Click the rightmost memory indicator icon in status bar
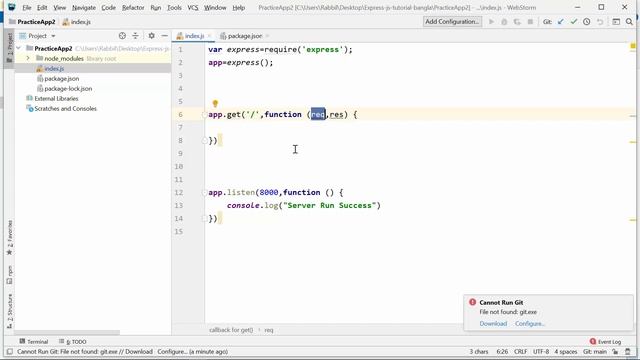This screenshot has width=640, height=360. [x=628, y=351]
